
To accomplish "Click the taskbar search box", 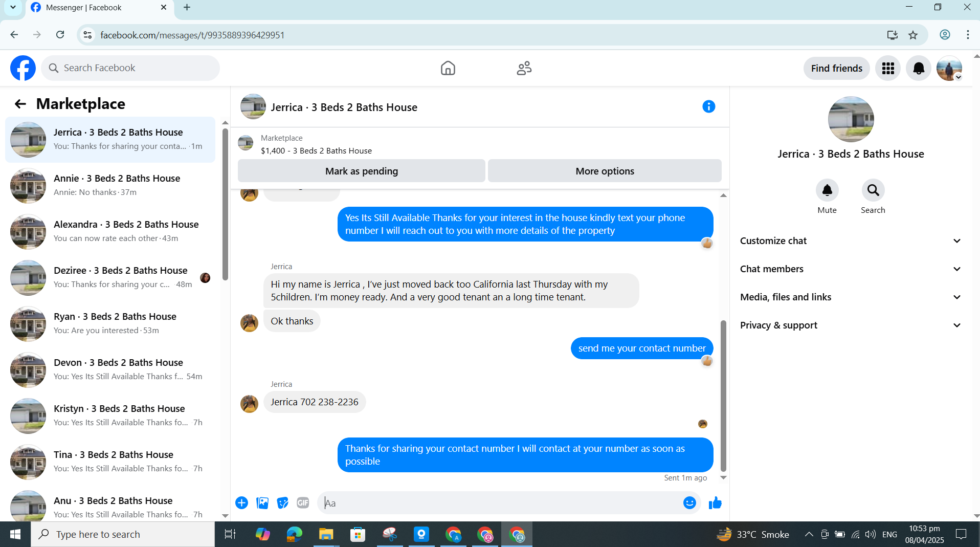I will [123, 534].
